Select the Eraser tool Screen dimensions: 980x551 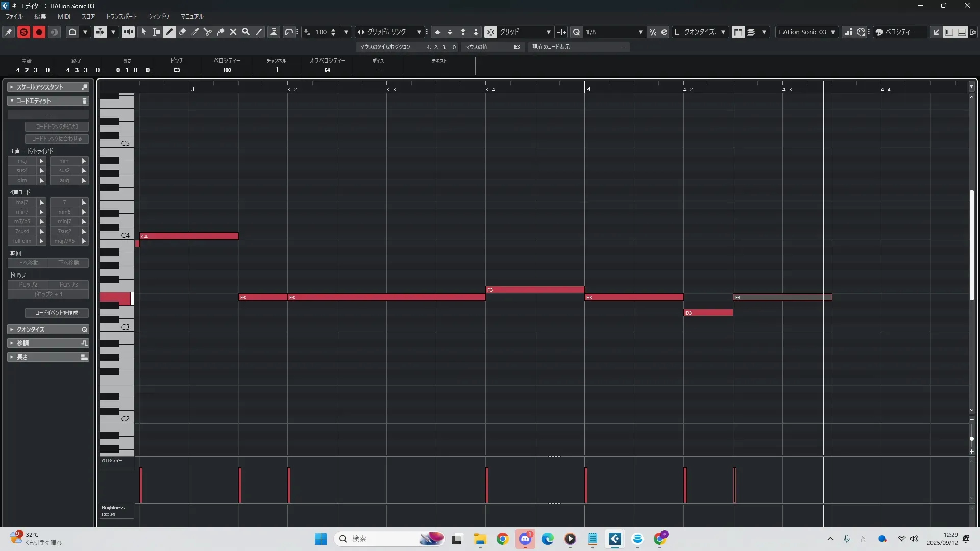182,32
